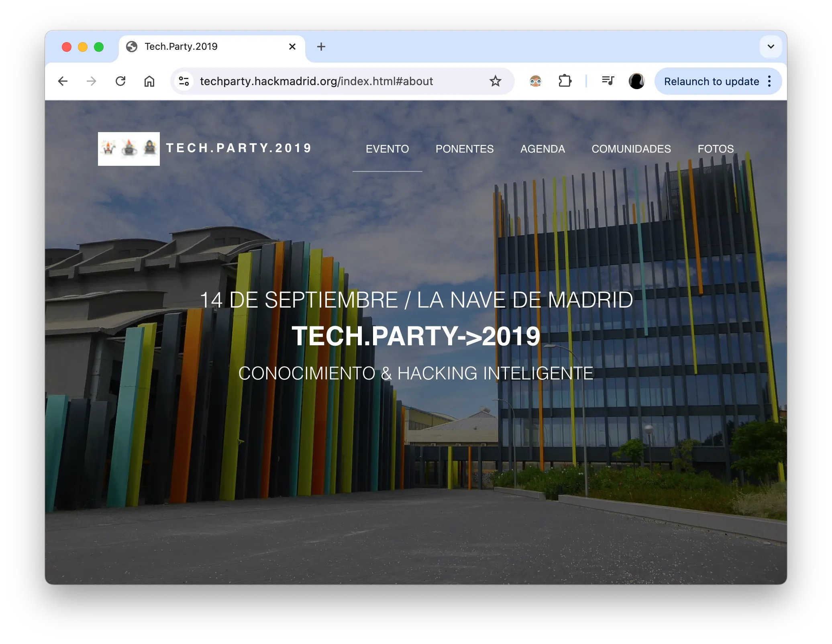Open the PONENTES navigation item
832x644 pixels.
coord(465,149)
